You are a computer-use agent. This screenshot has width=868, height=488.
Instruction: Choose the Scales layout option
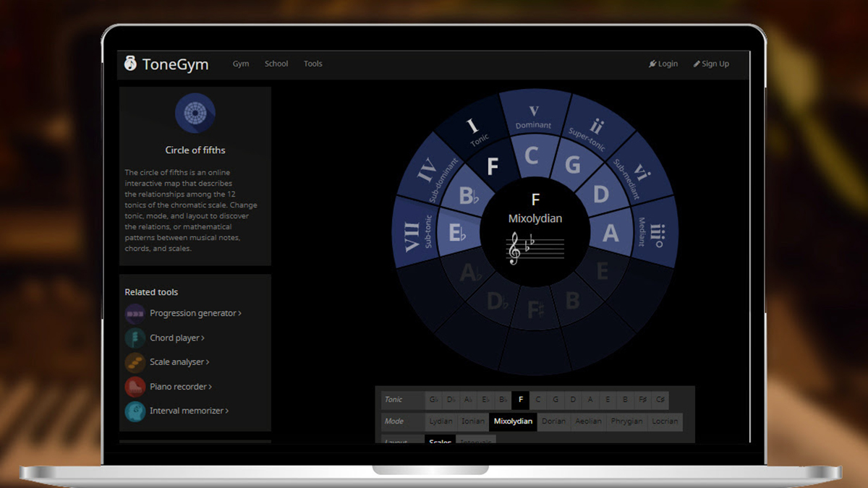(x=440, y=440)
